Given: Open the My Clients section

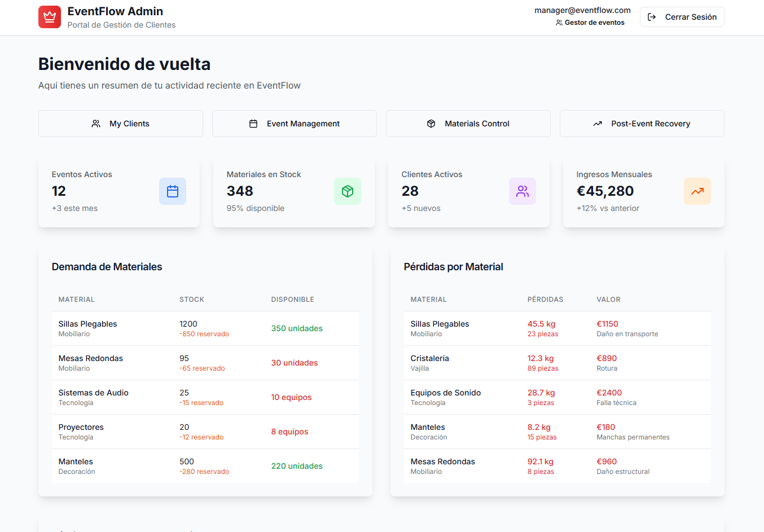Looking at the screenshot, I should click(x=120, y=123).
